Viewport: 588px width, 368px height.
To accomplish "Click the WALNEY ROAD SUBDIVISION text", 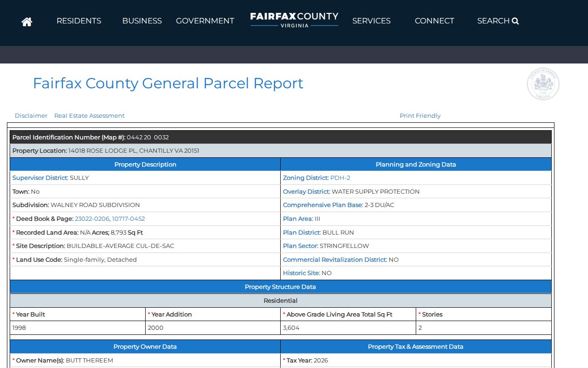I will (x=95, y=205).
